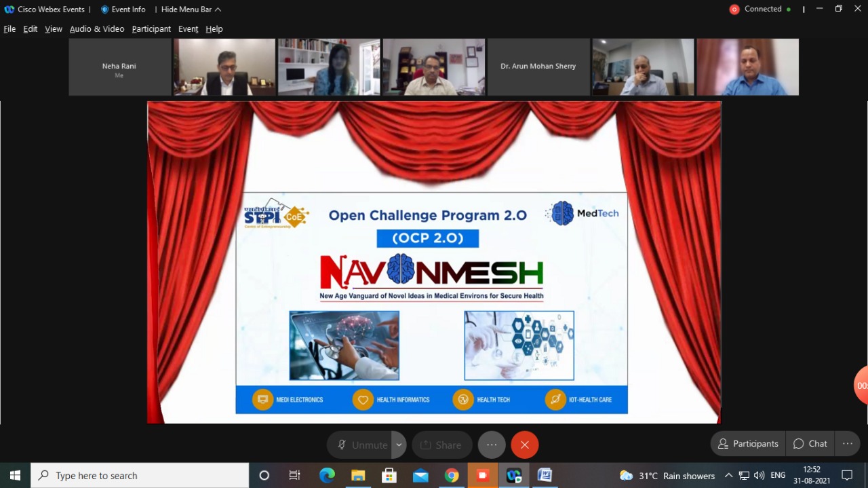Open audio options arrow beside Unmute
Viewport: 868px width, 488px height.
(x=399, y=445)
